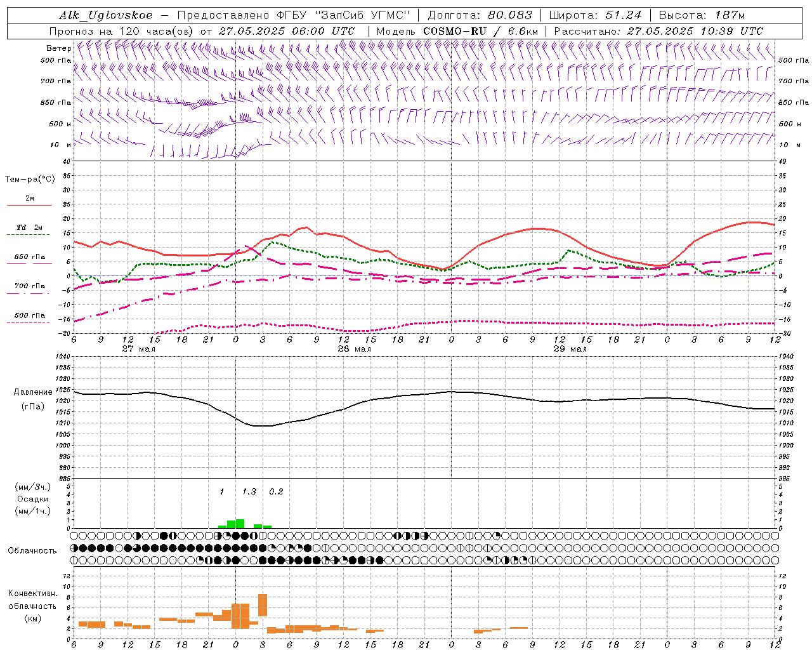Image resolution: width=812 pixels, height=650 pixels.
Task: Click the station name Alk_Uglovskoe
Action: pyautogui.click(x=106, y=15)
